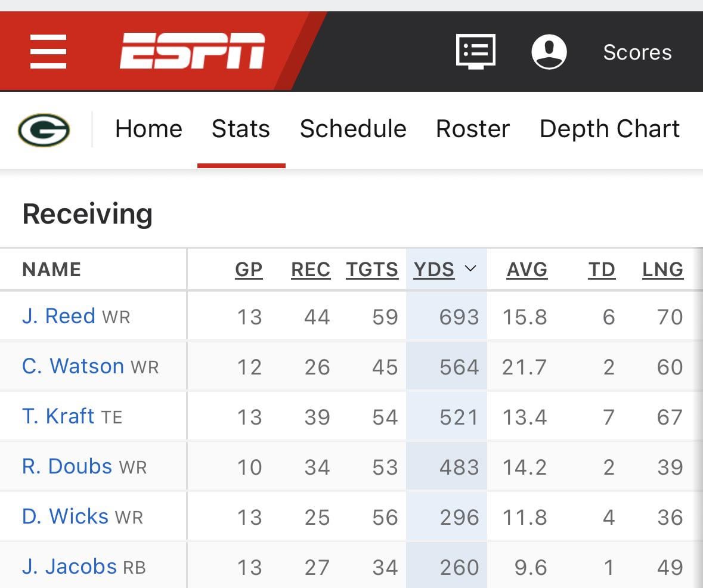Switch to the Home tab

[148, 129]
